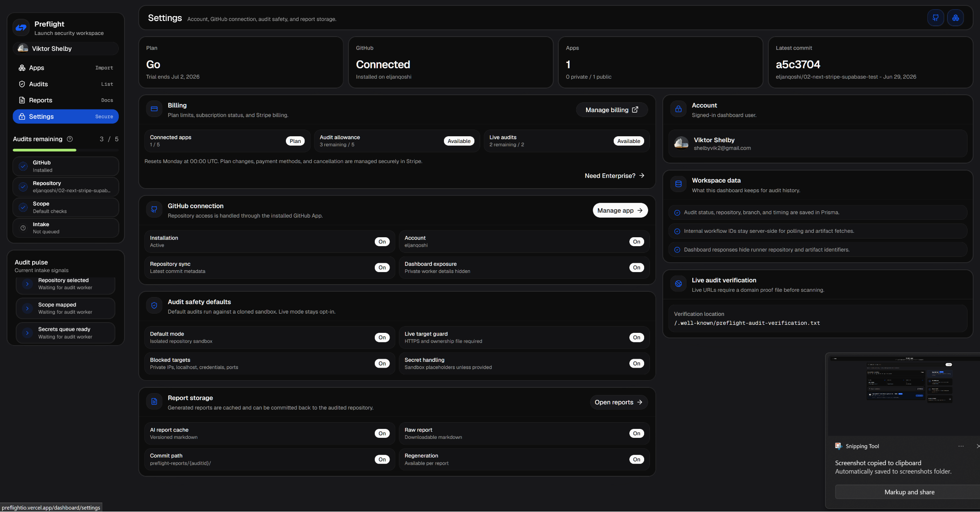This screenshot has height=512, width=980.
Task: Click the Account lock icon
Action: [678, 109]
